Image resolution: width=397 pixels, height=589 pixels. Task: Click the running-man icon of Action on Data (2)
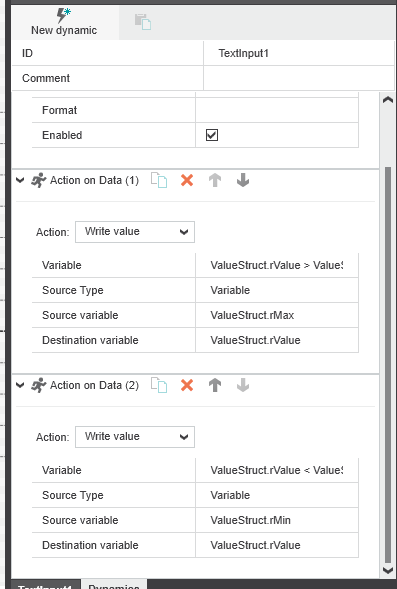(39, 385)
